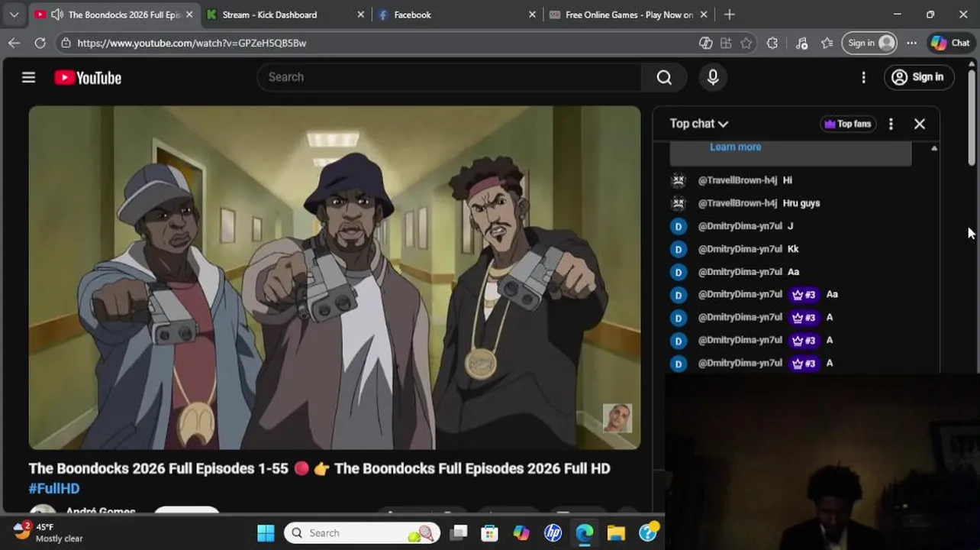Image resolution: width=980 pixels, height=550 pixels.
Task: Click the page vertical scrollbar
Action: point(972,117)
